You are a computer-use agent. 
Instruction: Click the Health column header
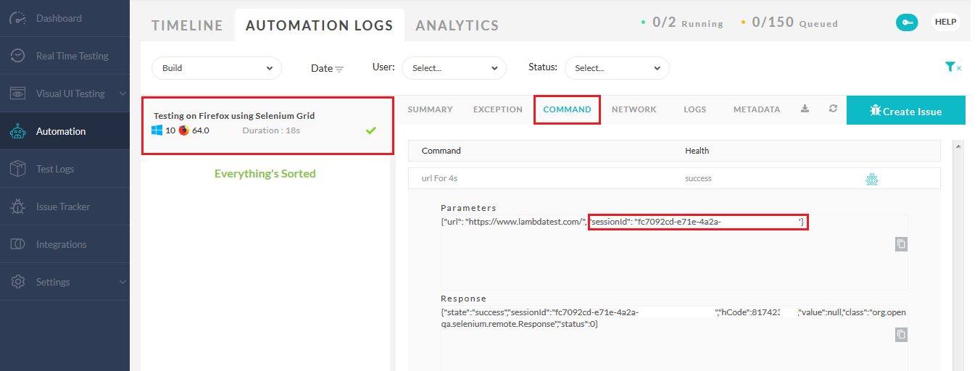tap(697, 151)
